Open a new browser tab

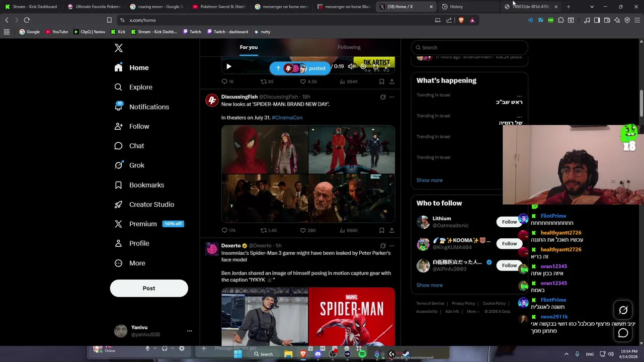569,7
